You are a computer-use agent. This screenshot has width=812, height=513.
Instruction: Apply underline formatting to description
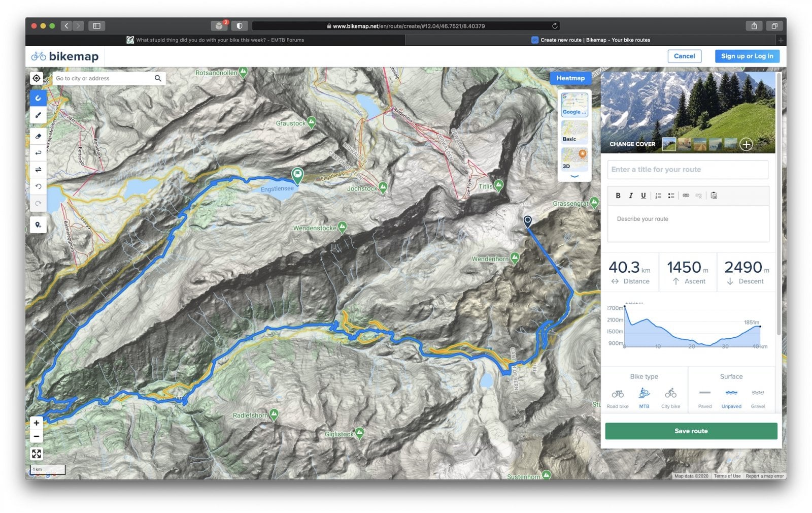coord(644,196)
